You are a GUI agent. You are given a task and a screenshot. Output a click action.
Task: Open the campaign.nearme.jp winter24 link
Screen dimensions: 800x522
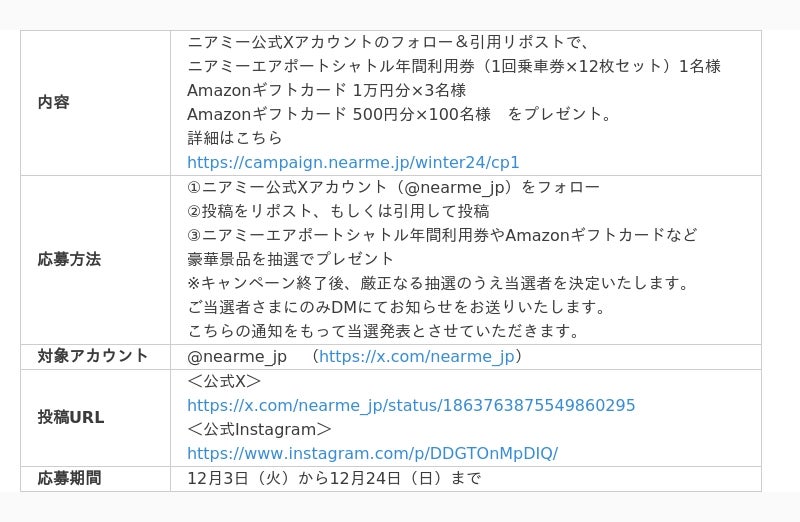[353, 162]
